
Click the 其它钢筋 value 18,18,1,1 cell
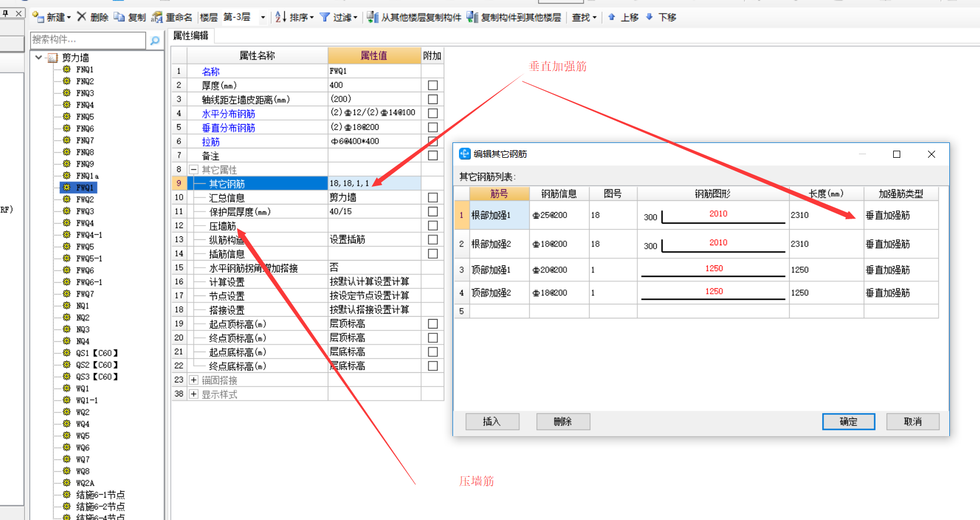tap(375, 183)
